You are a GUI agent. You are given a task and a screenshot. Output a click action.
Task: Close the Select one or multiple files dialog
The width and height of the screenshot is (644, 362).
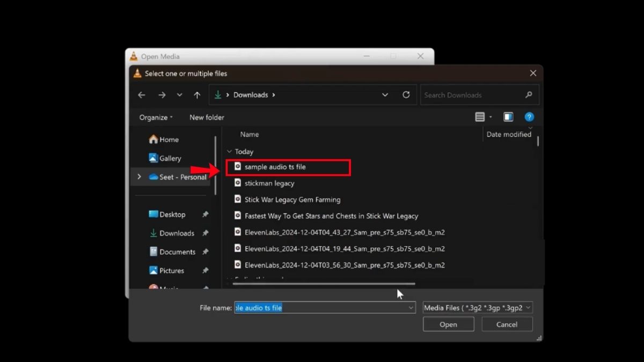tap(533, 73)
